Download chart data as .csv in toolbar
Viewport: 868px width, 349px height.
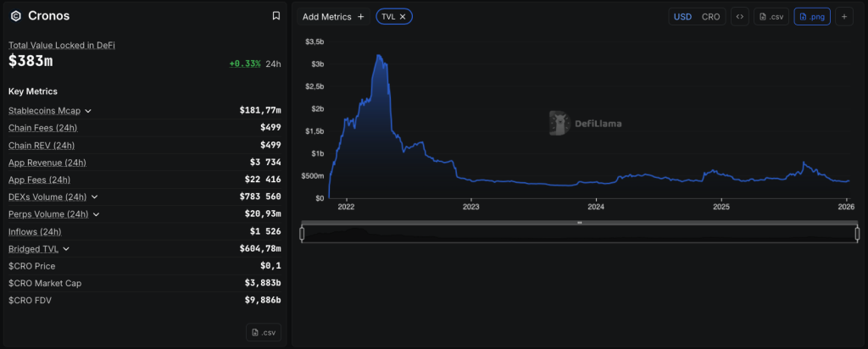[x=771, y=16]
